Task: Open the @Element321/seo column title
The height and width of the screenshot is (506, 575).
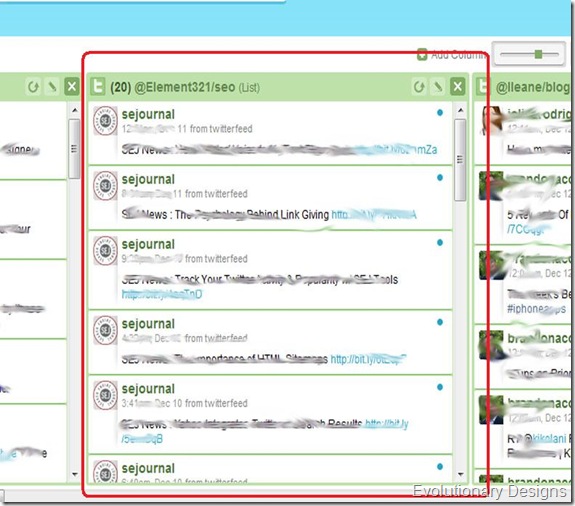Action: [x=185, y=87]
